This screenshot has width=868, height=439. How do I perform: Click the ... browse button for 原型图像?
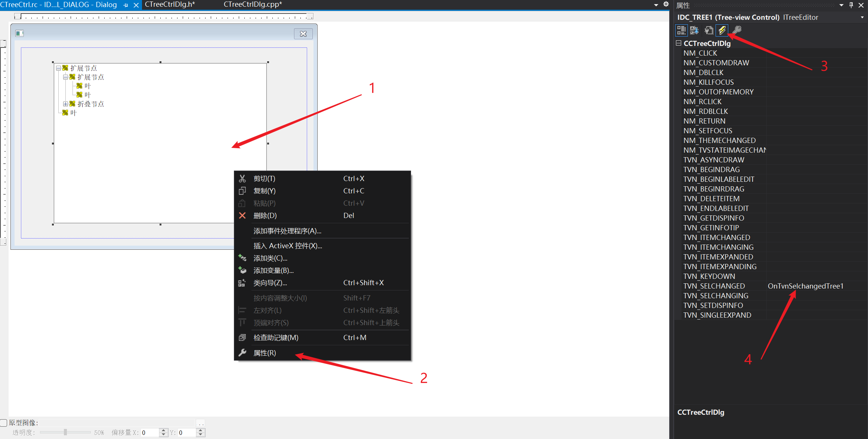click(201, 423)
